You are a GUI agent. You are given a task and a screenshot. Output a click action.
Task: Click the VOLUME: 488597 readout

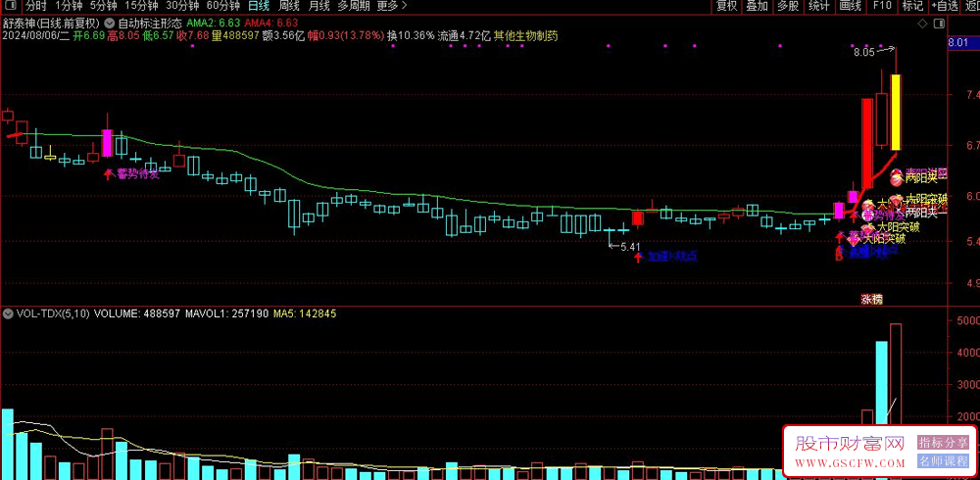pyautogui.click(x=137, y=314)
